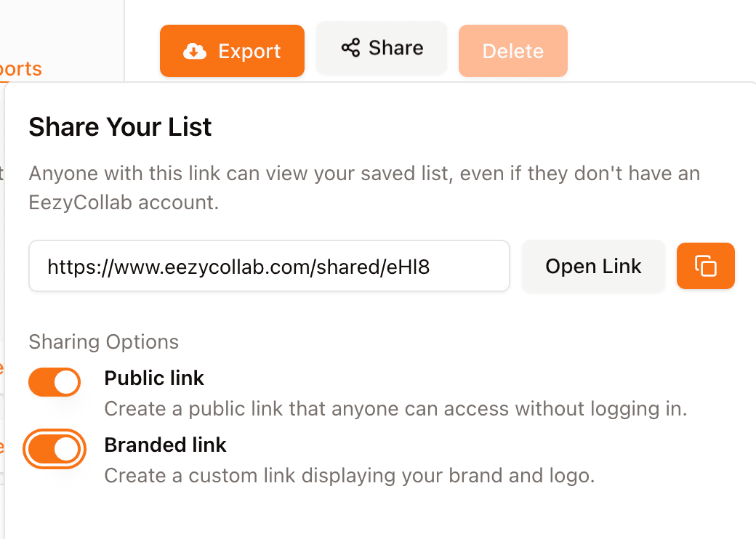Image resolution: width=756 pixels, height=539 pixels.
Task: Click the cloud download icon on Export
Action: (x=195, y=51)
